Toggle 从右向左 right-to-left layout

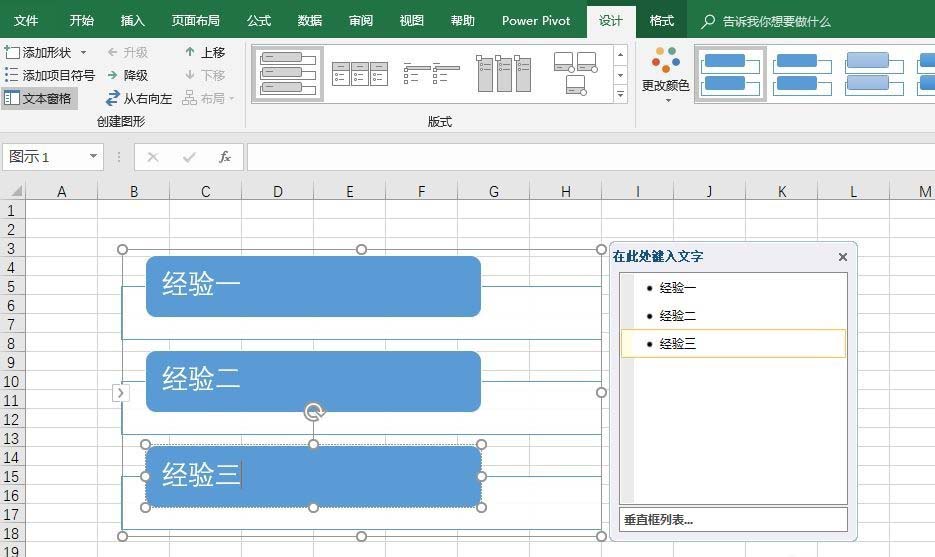(139, 98)
